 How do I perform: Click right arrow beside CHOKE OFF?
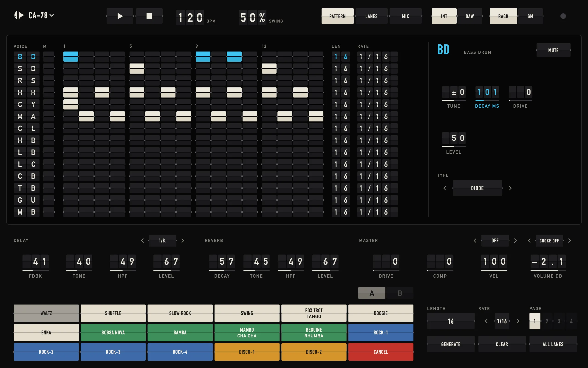click(570, 241)
